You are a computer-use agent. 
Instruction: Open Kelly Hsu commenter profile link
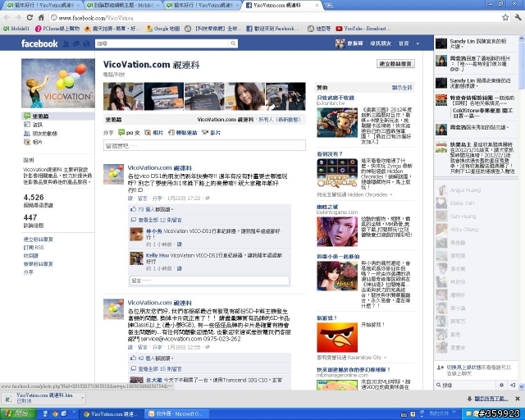click(x=157, y=255)
